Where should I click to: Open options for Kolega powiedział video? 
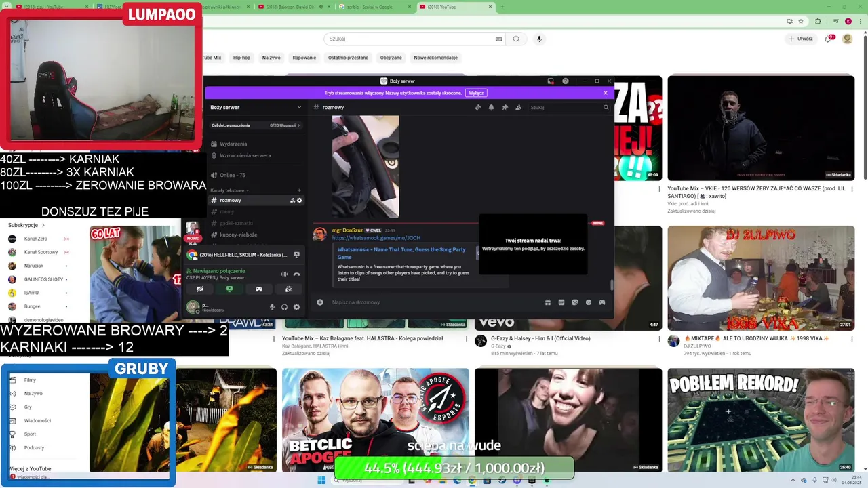[x=467, y=340]
